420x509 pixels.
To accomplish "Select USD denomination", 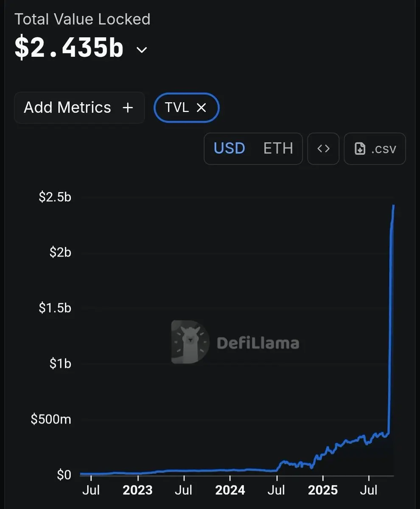I will (230, 148).
